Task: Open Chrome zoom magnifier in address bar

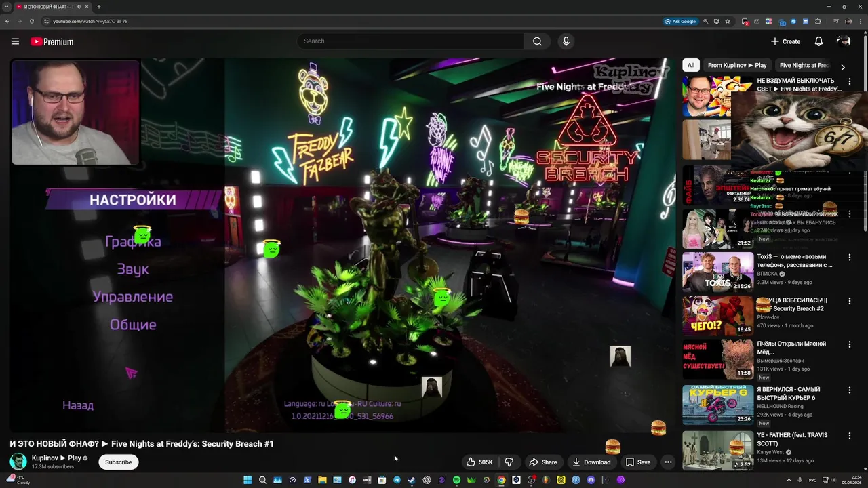Action: (x=706, y=21)
